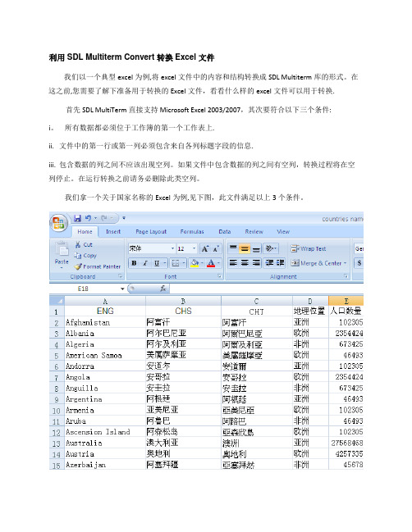Viewport: 412px width, 532px height.
Task: Toggle Center horizontal alignment
Action: point(245,263)
